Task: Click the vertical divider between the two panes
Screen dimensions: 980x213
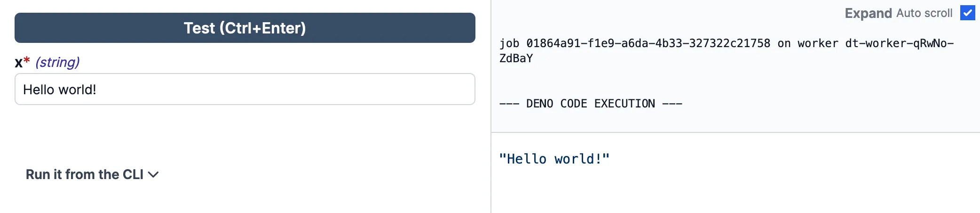Action: (491, 106)
